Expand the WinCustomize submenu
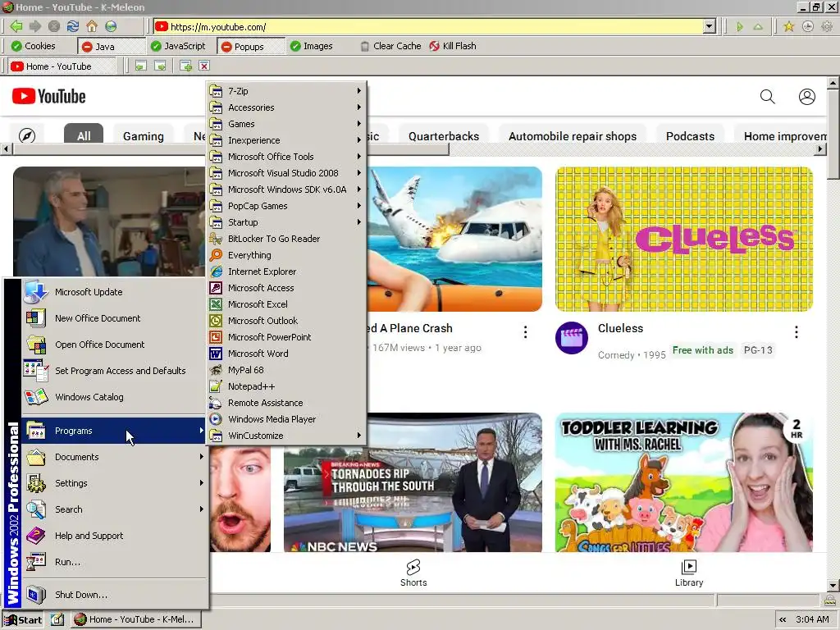 [286, 436]
